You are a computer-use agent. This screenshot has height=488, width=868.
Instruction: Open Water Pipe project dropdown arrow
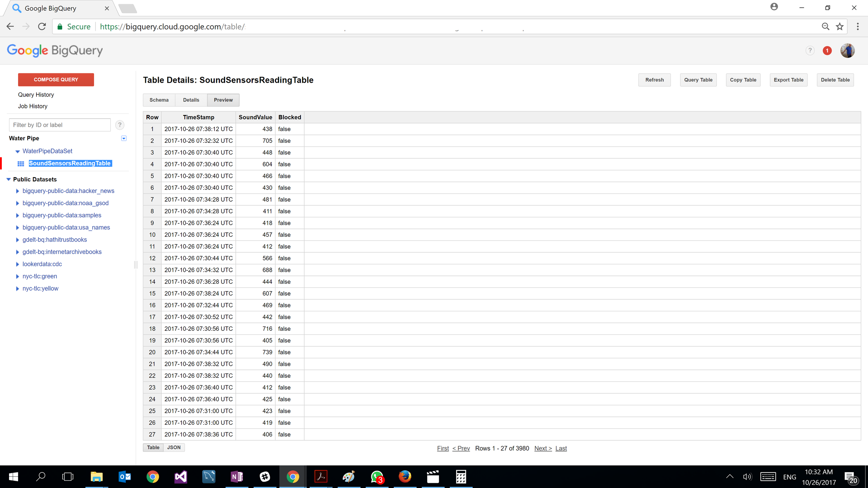[x=124, y=138]
